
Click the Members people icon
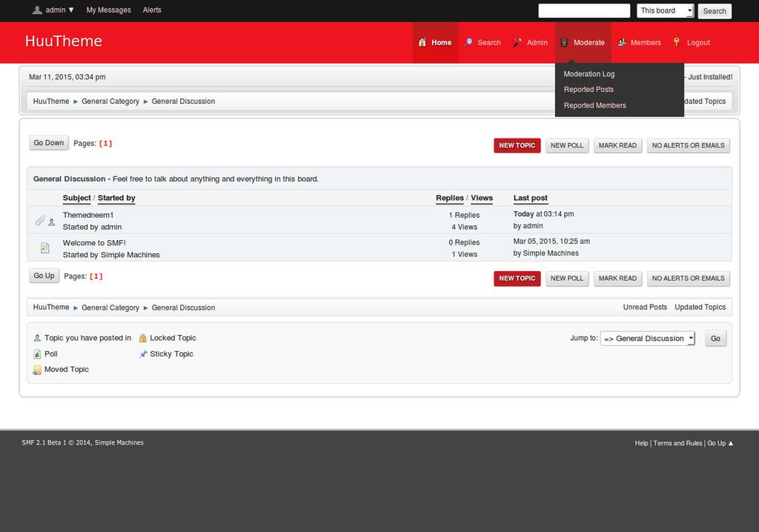click(x=622, y=42)
